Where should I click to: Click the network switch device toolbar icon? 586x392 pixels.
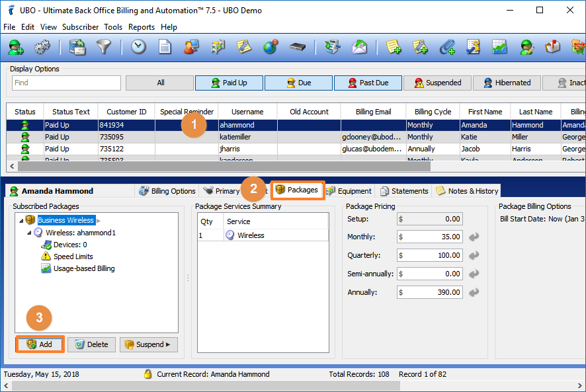pos(298,48)
